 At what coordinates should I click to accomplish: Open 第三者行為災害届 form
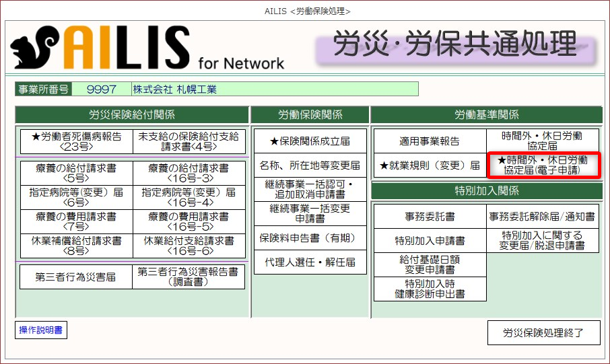(77, 277)
